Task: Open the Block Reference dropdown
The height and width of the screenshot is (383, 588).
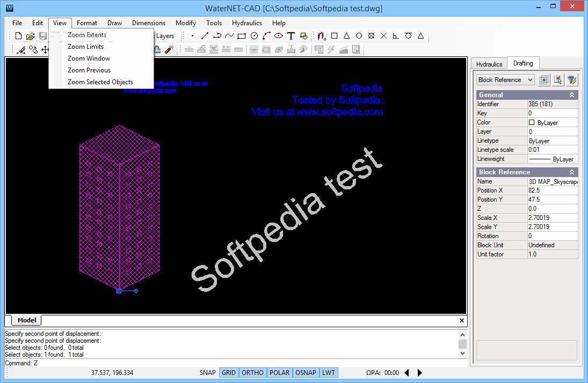Action: [x=505, y=80]
